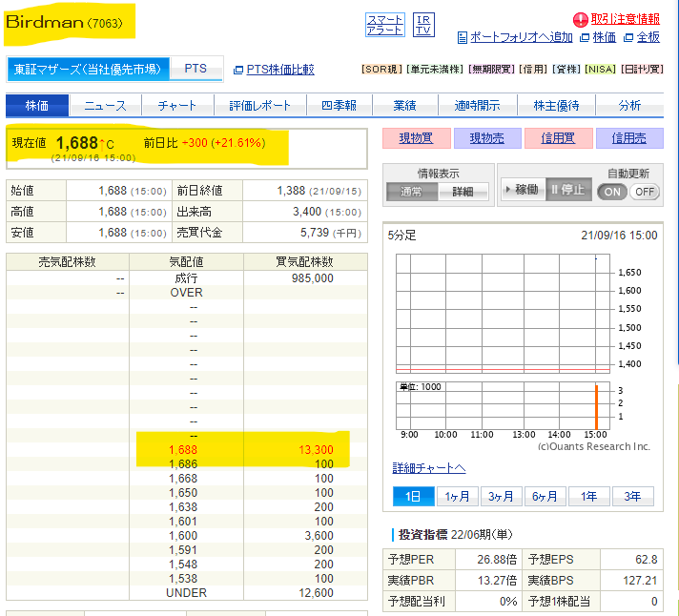Select the 東証マザーズ market tab
Viewport: 679px width, 616px height.
(88, 69)
